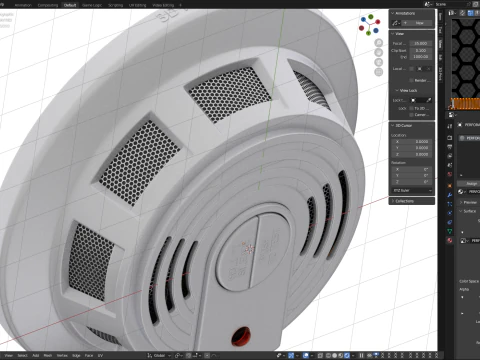Toggle Lock Camera to View checkbox
Image resolution: width=480 pixels, height=360 pixels.
412,115
